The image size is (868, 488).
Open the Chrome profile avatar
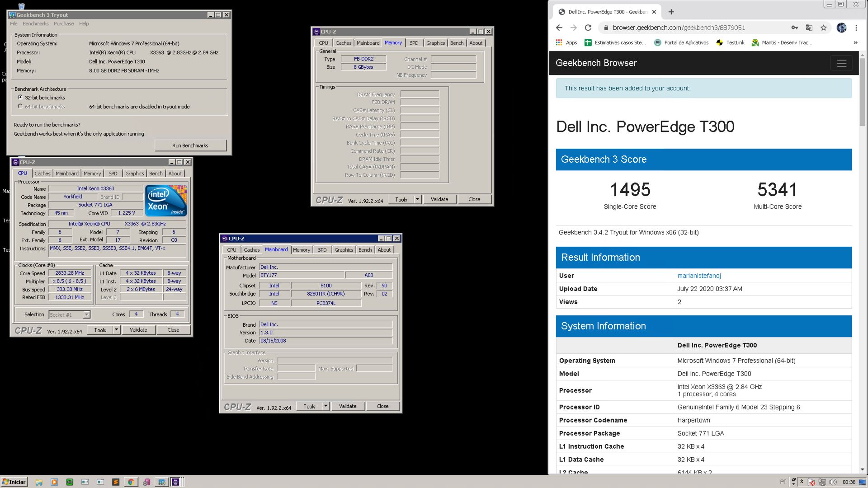tap(841, 28)
